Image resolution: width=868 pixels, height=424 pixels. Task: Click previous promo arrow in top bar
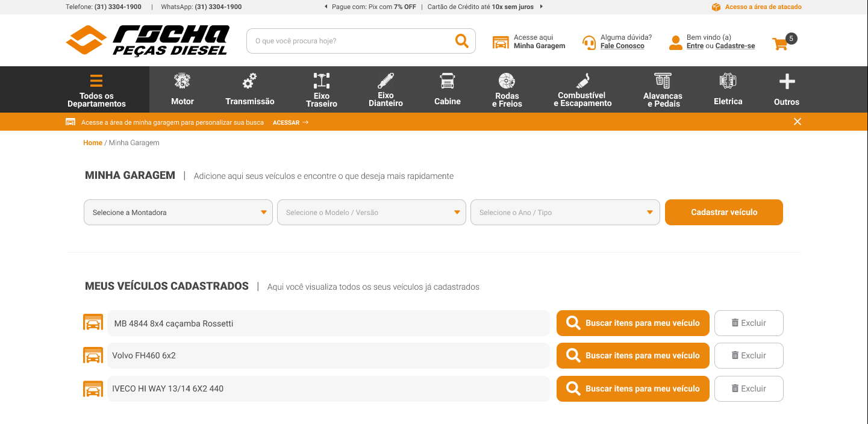coord(326,7)
